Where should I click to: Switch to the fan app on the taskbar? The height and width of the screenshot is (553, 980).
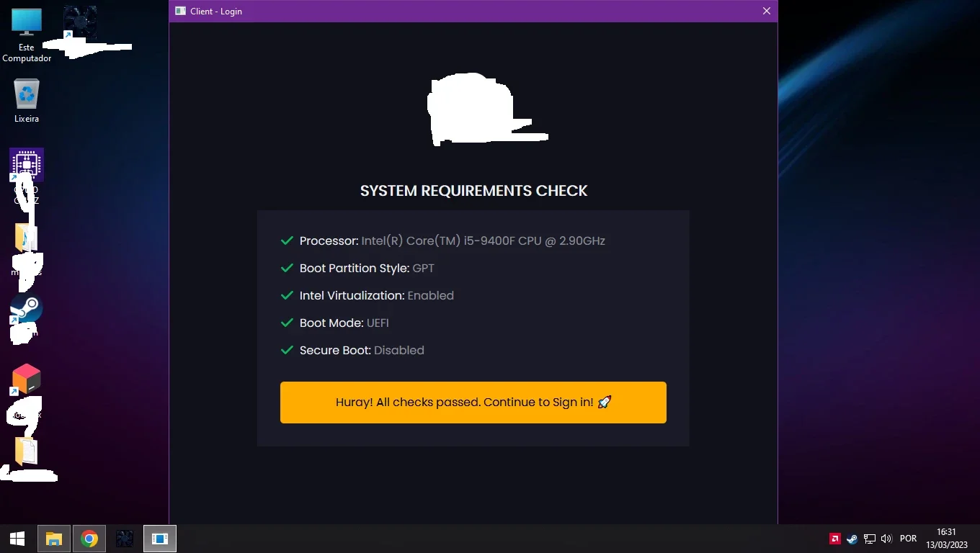pyautogui.click(x=125, y=539)
